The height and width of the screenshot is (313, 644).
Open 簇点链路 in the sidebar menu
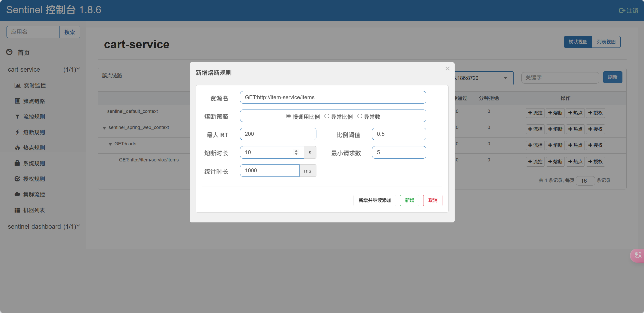(x=34, y=101)
